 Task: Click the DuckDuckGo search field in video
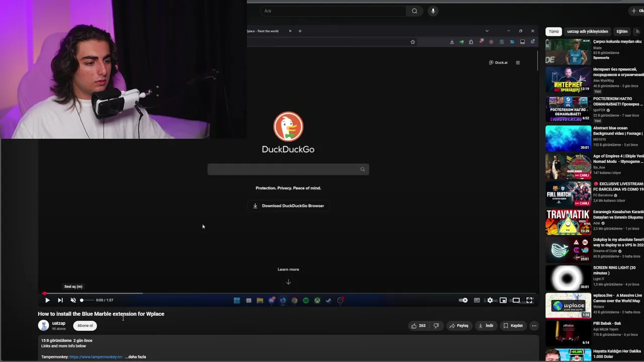pos(288,169)
